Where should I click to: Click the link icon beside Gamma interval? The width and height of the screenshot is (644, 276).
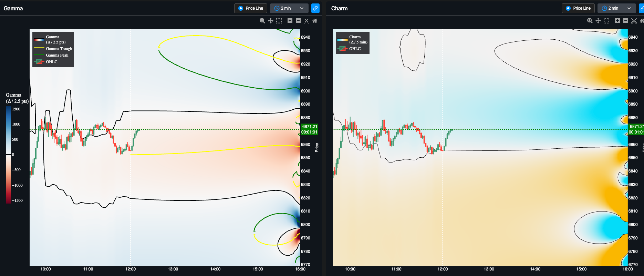(315, 8)
